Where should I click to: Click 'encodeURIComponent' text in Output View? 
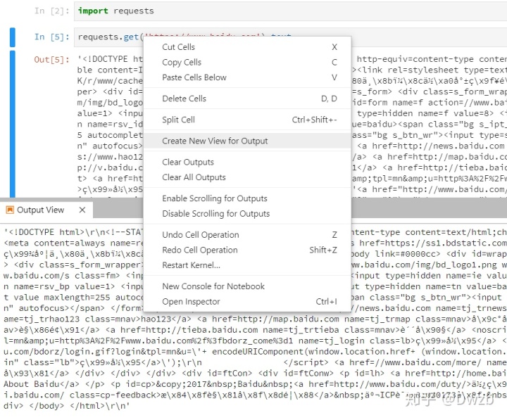coord(258,352)
